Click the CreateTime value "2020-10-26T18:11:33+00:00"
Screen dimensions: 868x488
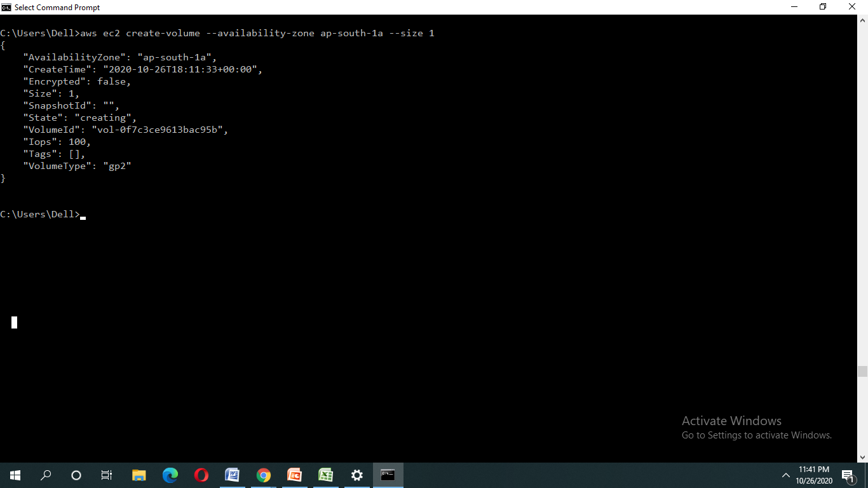click(180, 69)
